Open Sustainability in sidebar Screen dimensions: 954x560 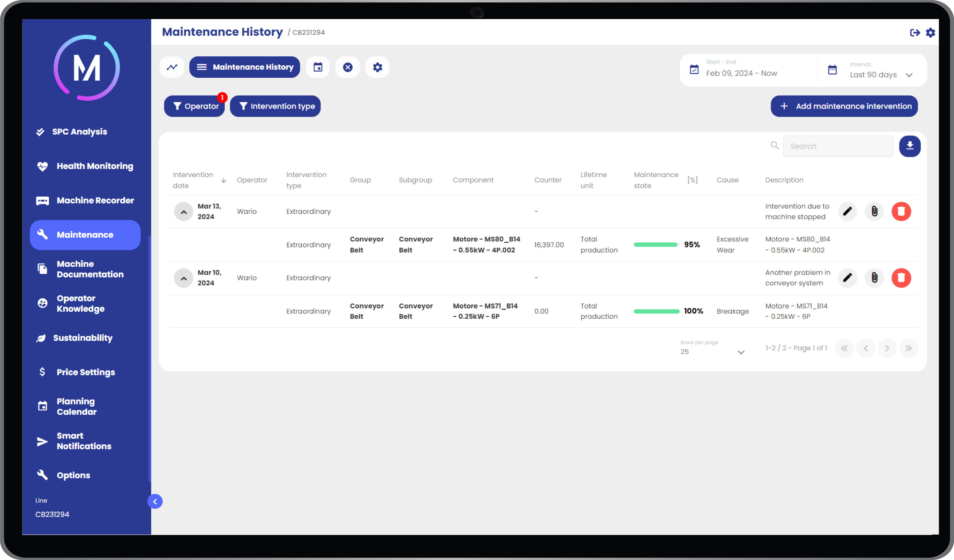point(85,338)
